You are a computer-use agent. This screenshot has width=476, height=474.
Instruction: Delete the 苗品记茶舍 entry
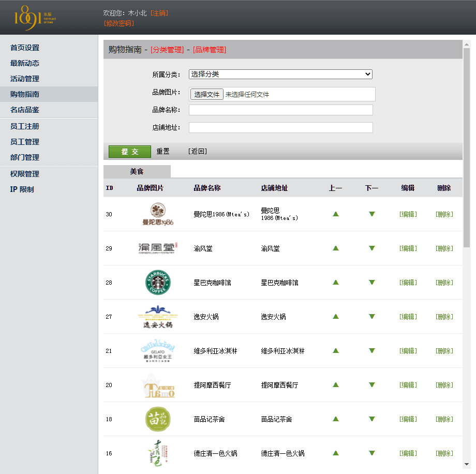pos(444,419)
